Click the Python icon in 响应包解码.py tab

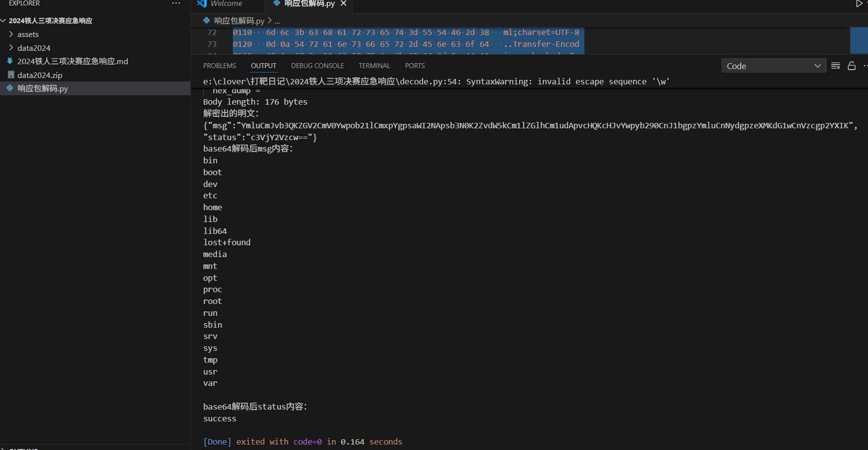[277, 3]
